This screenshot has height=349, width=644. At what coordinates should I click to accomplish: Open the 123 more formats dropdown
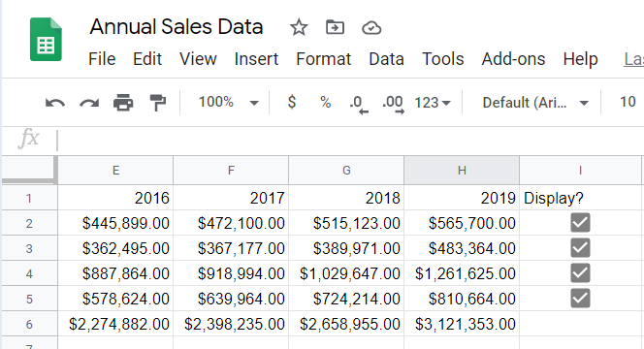click(x=432, y=102)
